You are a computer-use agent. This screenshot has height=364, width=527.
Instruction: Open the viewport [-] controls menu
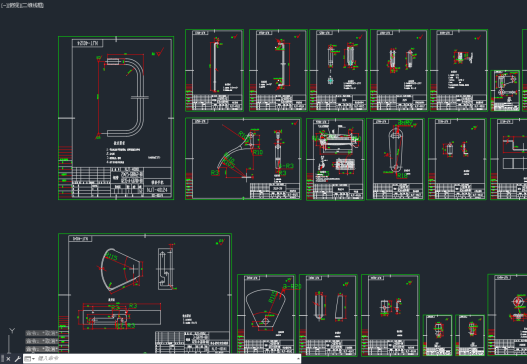pyautogui.click(x=3, y=5)
